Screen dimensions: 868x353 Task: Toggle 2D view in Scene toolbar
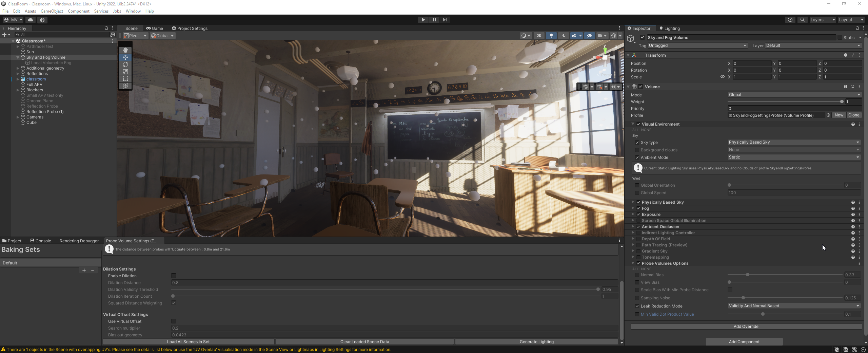(539, 36)
